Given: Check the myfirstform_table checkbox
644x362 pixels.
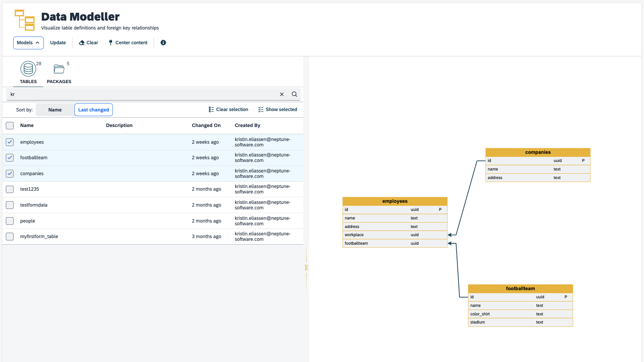Looking at the screenshot, I should click(10, 237).
